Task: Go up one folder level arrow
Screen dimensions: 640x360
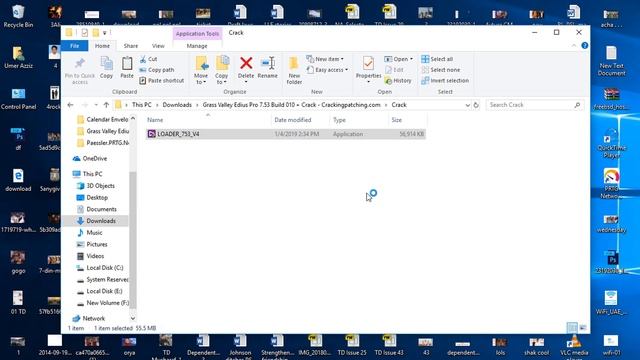Action: tap(106, 105)
